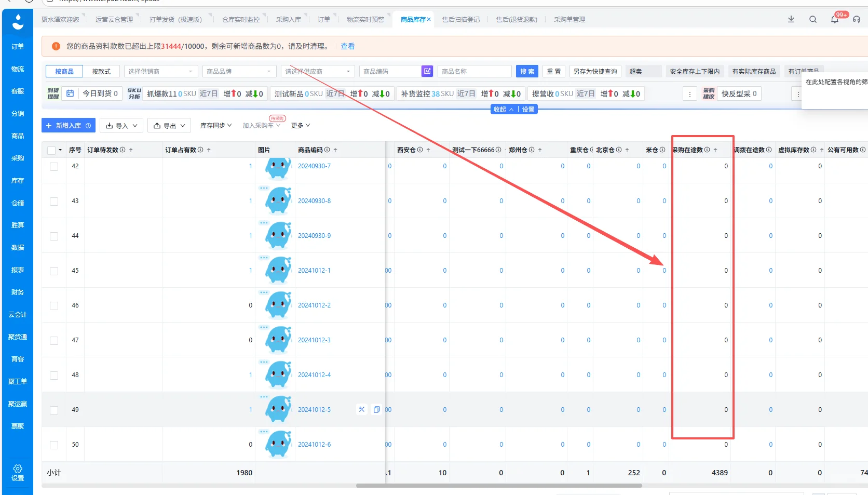Switch to the 采购入库 tab
The width and height of the screenshot is (868, 495).
(289, 20)
